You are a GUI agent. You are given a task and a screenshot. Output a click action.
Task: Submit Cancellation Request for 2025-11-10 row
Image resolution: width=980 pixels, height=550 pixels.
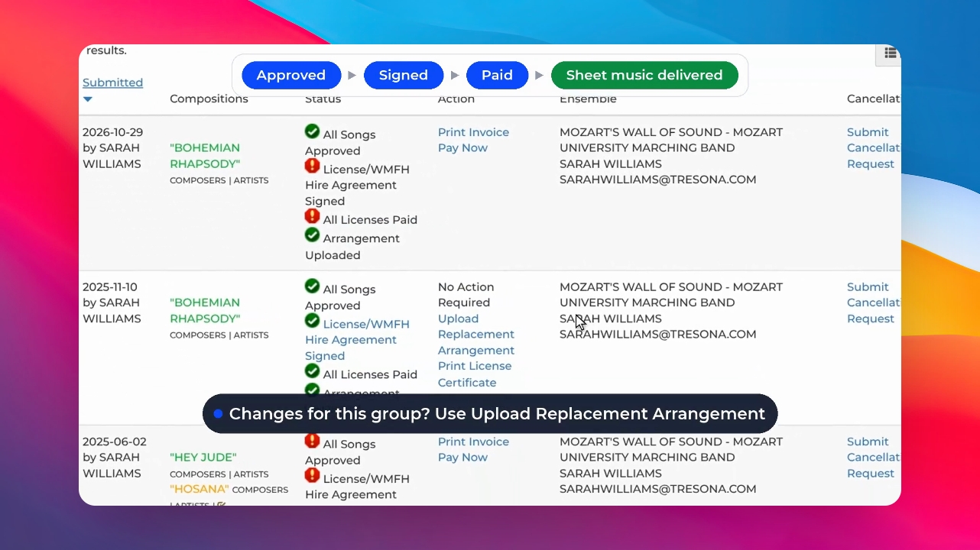873,303
